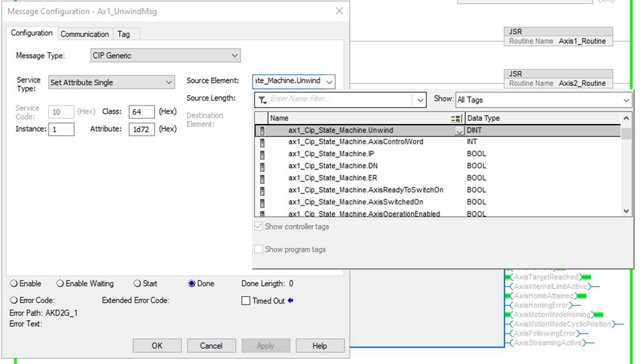Toggle the Show controller tags checkbox
Image resolution: width=642 pixels, height=364 pixels.
[x=258, y=226]
